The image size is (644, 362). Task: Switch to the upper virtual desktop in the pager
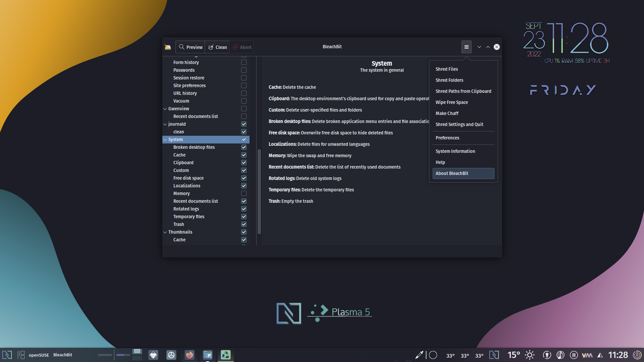(x=137, y=351)
